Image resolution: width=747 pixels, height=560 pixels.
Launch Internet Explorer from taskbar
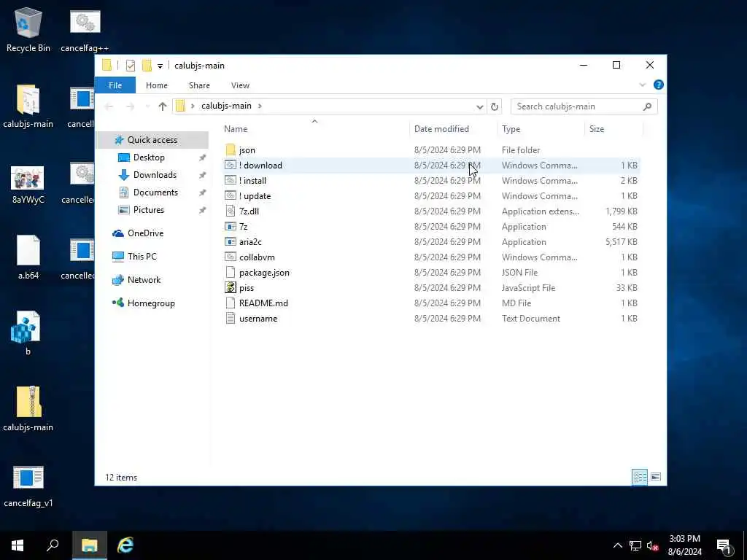[125, 545]
